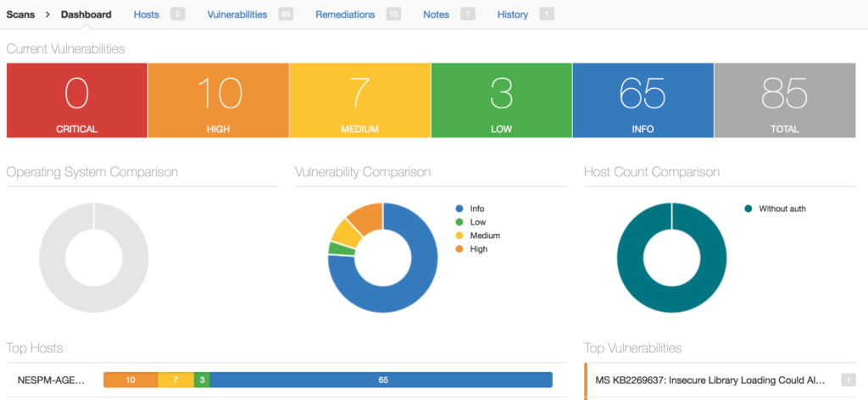Click the Top Hosts heading
Image resolution: width=868 pixels, height=400 pixels.
click(x=34, y=348)
